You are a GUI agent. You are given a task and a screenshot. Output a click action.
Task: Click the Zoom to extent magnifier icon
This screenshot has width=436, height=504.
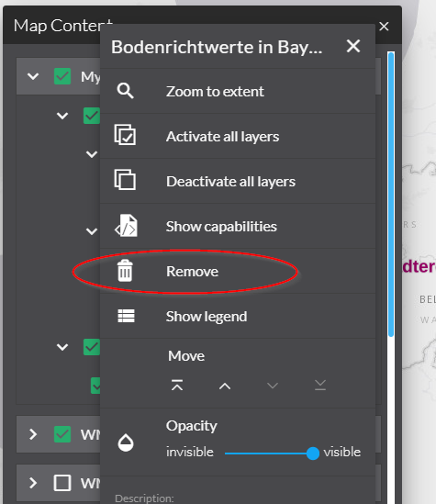point(126,91)
